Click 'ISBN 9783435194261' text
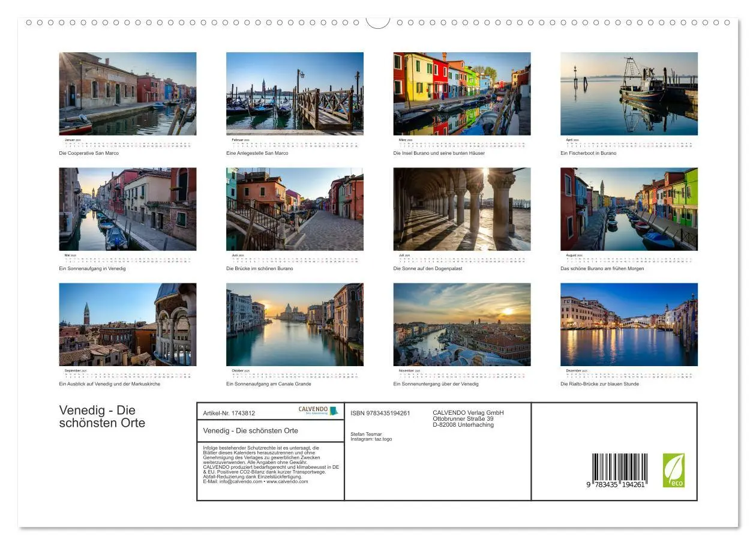This screenshot has height=545, width=756. 380,413
